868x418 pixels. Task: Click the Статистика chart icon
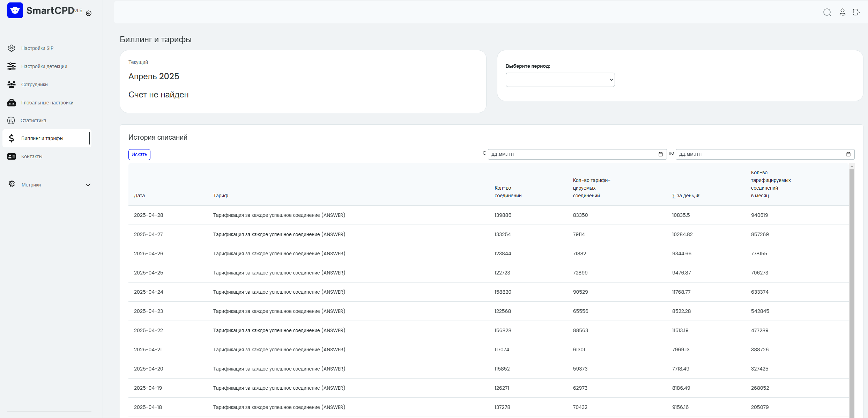click(x=11, y=120)
